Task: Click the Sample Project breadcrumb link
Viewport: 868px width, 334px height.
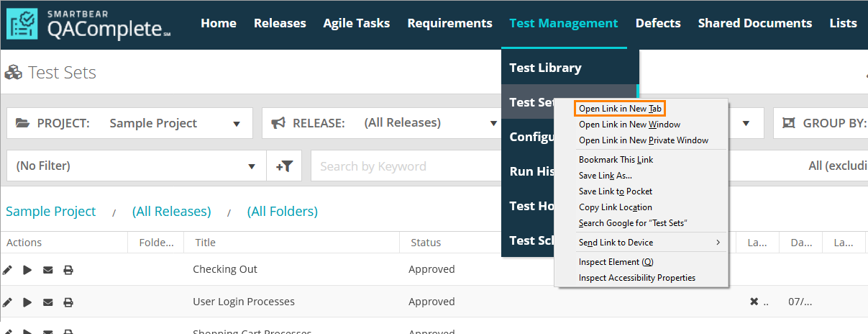Action: point(51,212)
